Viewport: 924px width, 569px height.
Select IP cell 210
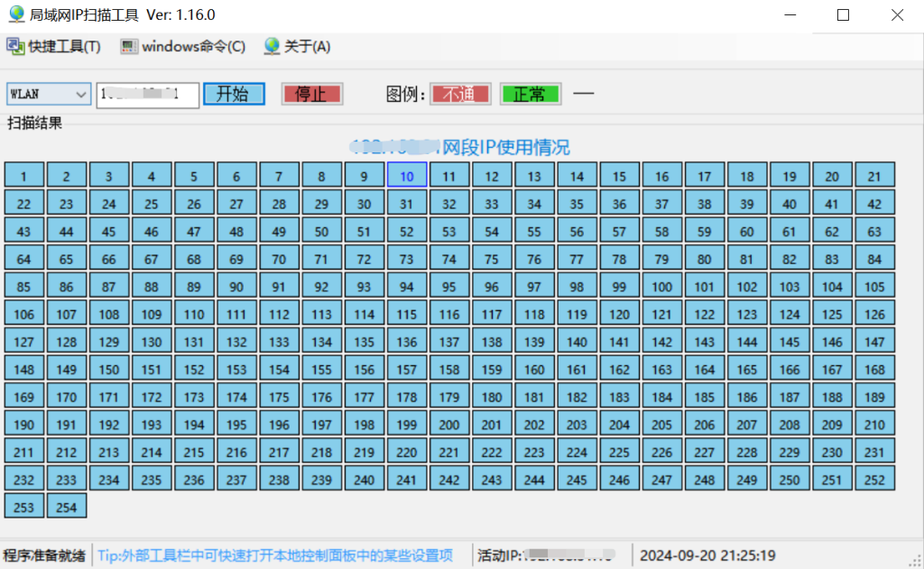(x=874, y=425)
